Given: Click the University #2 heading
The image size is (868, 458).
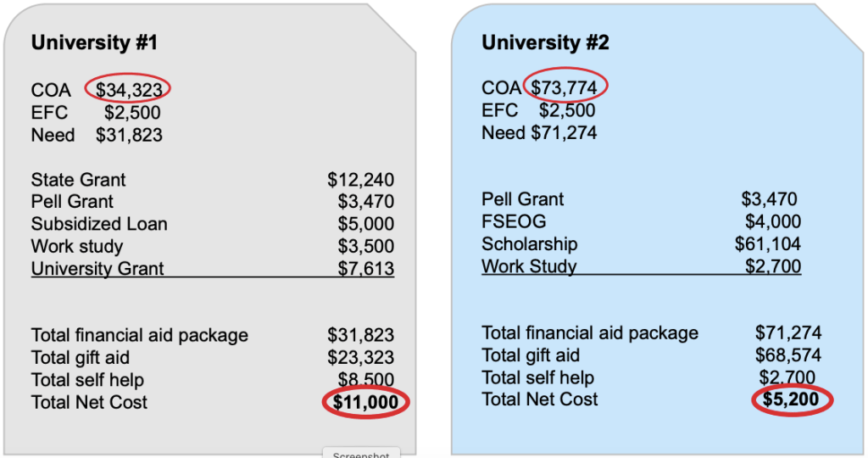Looking at the screenshot, I should pyautogui.click(x=545, y=43).
